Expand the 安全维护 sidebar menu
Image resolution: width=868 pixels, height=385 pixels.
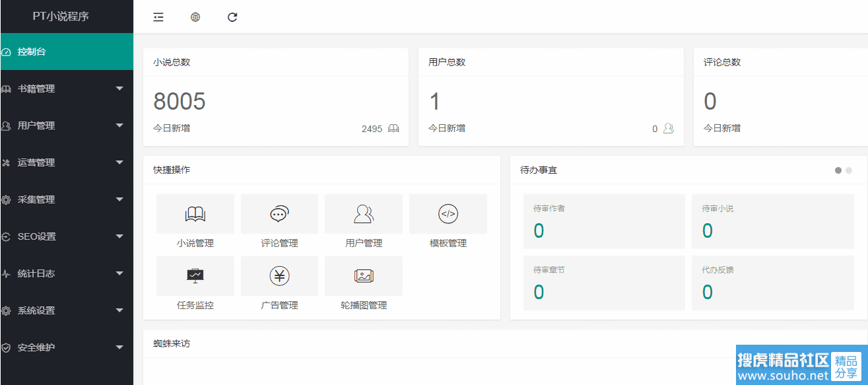point(66,347)
